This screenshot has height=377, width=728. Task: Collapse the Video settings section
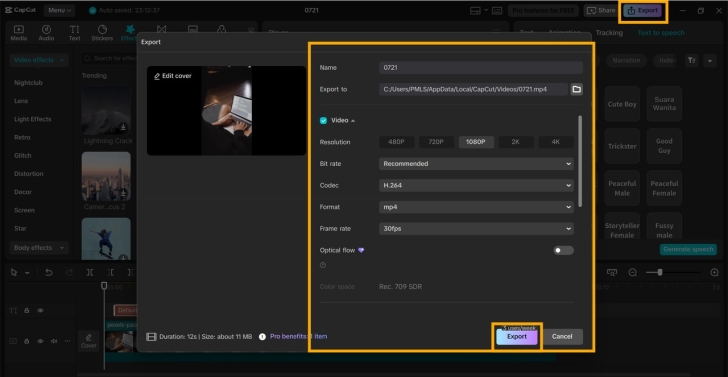point(353,121)
